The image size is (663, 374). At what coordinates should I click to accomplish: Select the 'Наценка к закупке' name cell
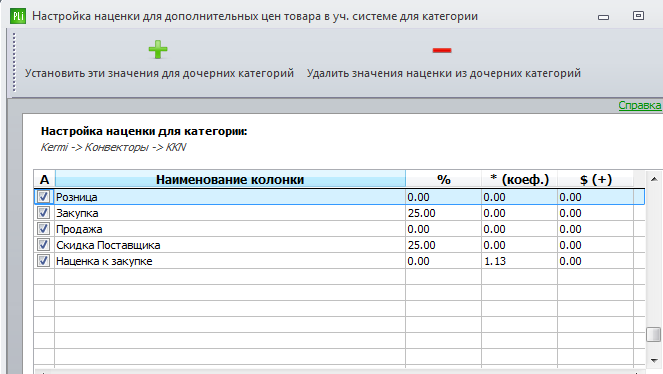pyautogui.click(x=230, y=261)
